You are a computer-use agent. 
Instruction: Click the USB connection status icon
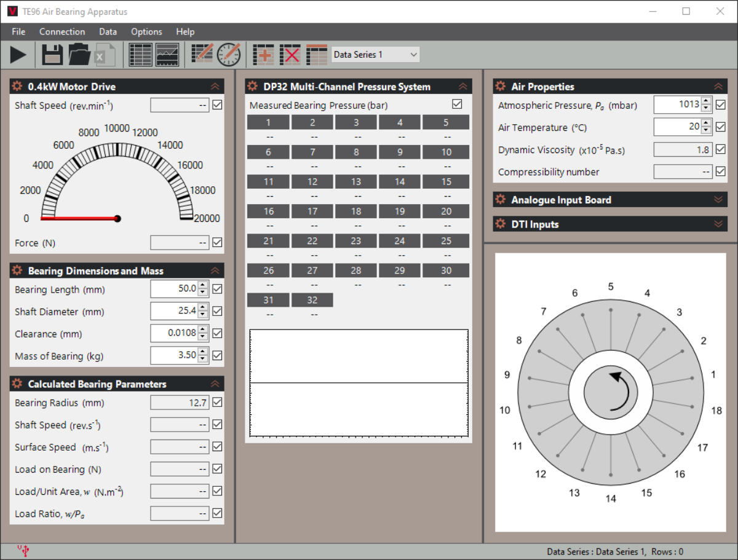[24, 551]
